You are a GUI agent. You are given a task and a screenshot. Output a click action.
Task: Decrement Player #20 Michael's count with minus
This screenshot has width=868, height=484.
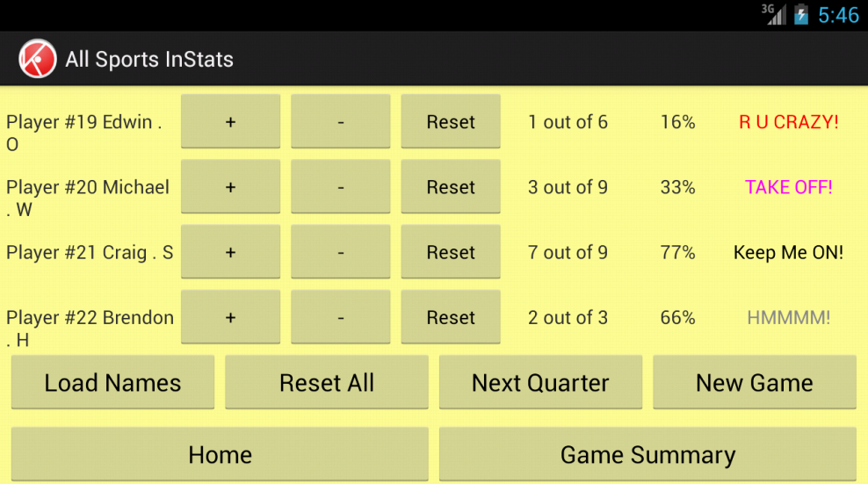(x=341, y=186)
